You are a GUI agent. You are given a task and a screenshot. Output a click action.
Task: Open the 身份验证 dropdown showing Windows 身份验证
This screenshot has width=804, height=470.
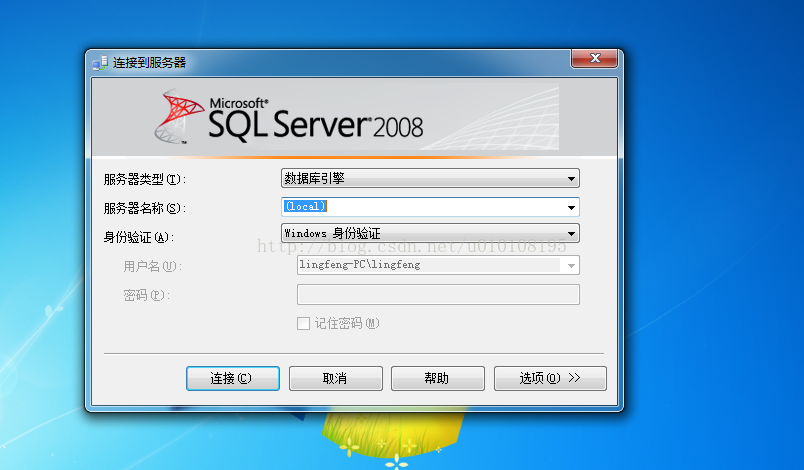tap(430, 233)
